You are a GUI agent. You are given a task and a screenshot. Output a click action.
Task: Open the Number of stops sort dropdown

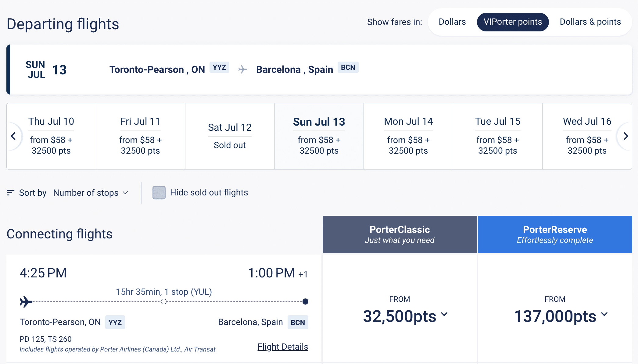91,193
